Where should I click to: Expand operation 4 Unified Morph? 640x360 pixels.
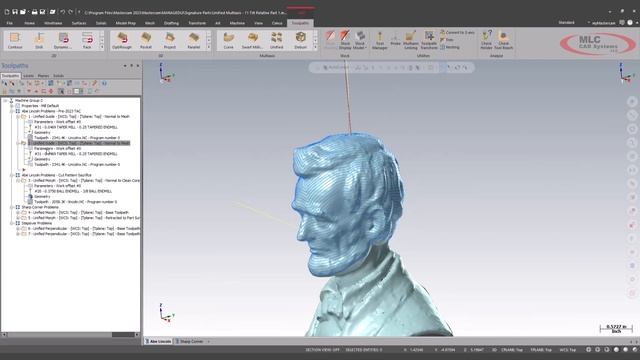(x=18, y=213)
